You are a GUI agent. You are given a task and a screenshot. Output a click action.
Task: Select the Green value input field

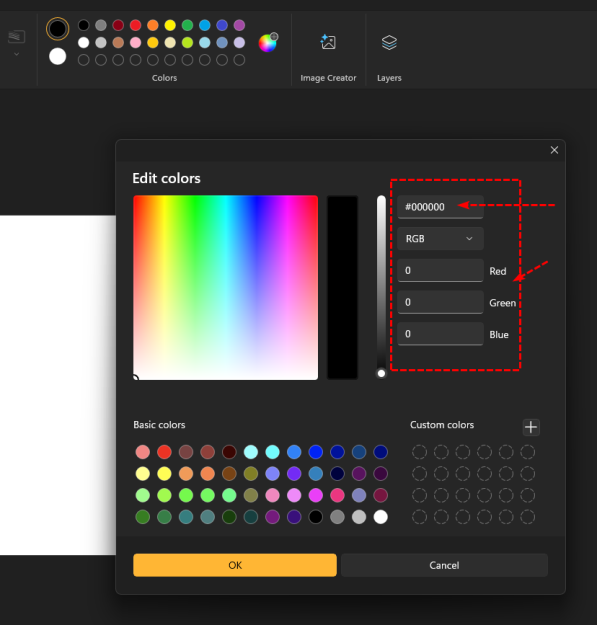click(440, 302)
